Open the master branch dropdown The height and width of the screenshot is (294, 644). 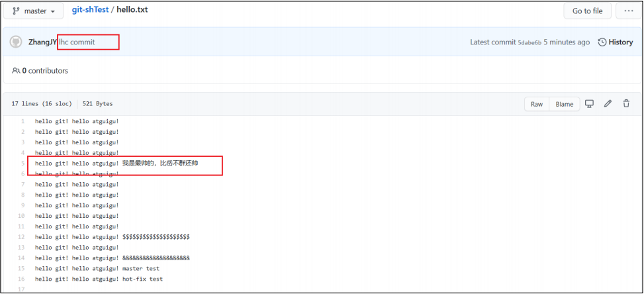[x=34, y=11]
